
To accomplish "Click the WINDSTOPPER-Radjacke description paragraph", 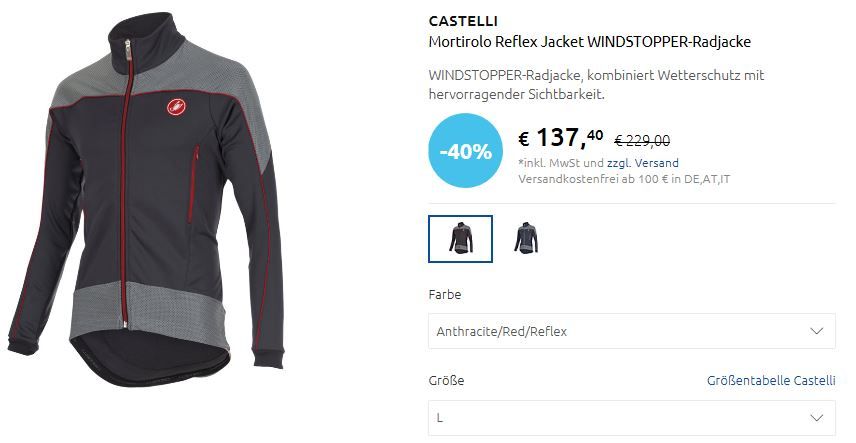I will pos(596,85).
